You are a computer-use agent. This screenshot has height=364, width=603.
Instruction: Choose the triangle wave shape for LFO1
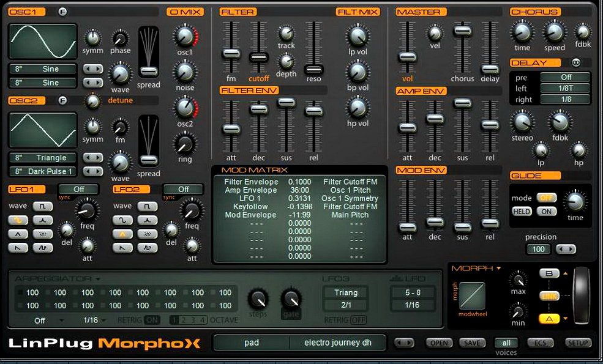tap(18, 234)
